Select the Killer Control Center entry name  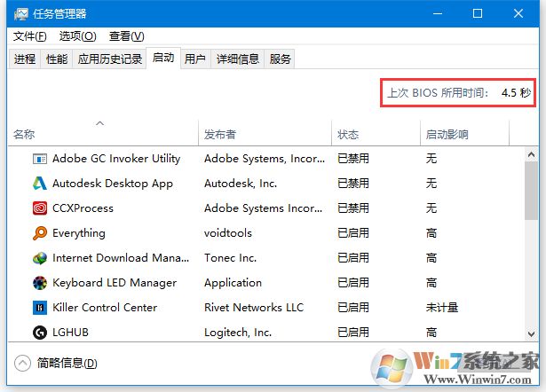pyautogui.click(x=105, y=308)
